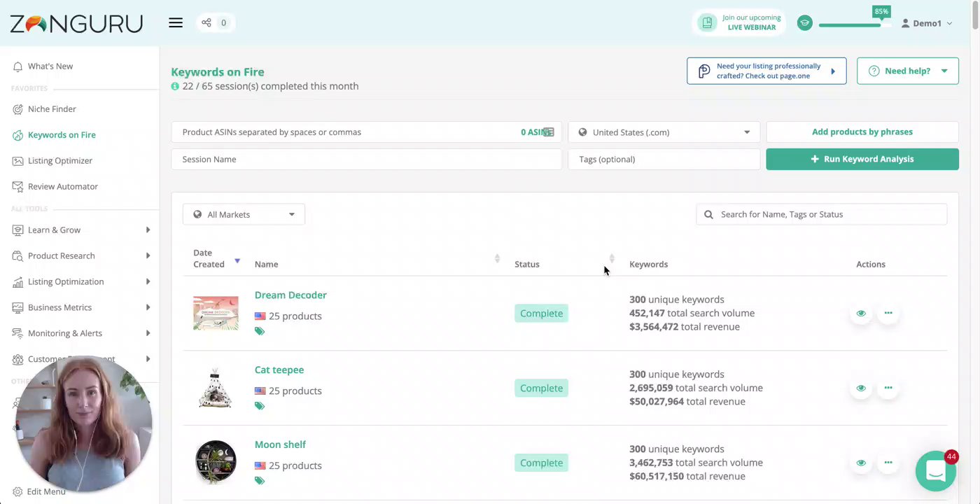The image size is (980, 504).
Task: View Cat teepee session with eye icon
Action: (861, 388)
